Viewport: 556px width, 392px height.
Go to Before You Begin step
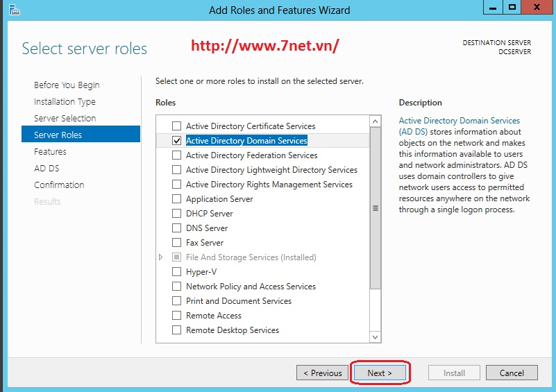pyautogui.click(x=67, y=85)
